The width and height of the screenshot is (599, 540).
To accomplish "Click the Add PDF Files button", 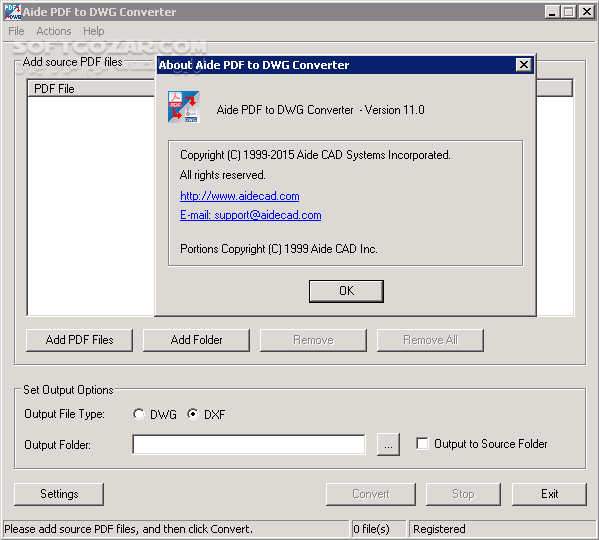I will tap(79, 340).
